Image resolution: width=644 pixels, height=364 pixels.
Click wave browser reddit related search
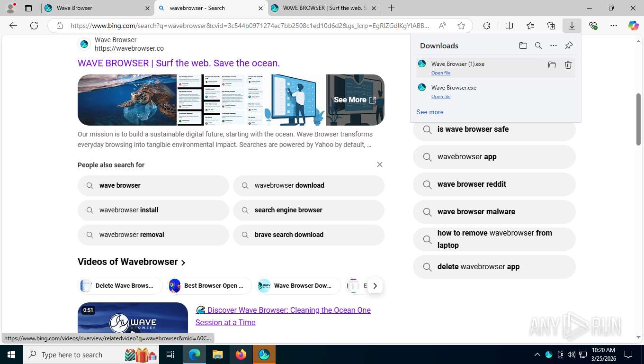tap(494, 184)
